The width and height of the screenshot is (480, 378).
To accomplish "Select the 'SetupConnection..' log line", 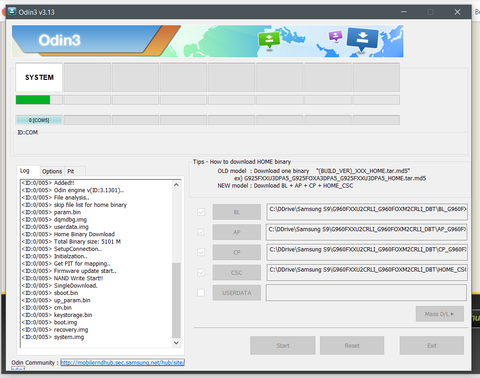I will click(62, 249).
